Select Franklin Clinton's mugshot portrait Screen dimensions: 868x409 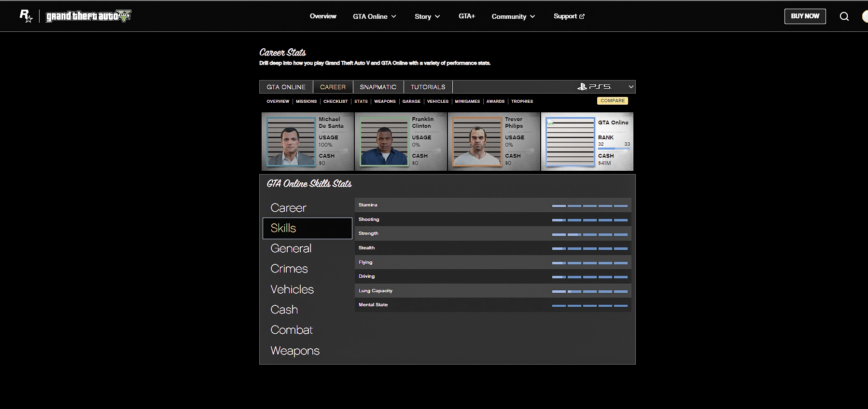(384, 142)
